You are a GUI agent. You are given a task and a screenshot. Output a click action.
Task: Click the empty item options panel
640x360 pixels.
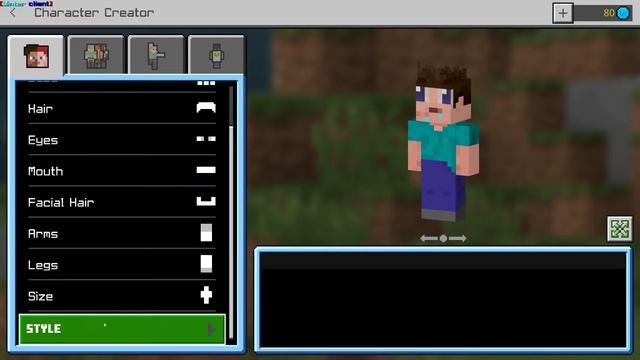(443, 300)
